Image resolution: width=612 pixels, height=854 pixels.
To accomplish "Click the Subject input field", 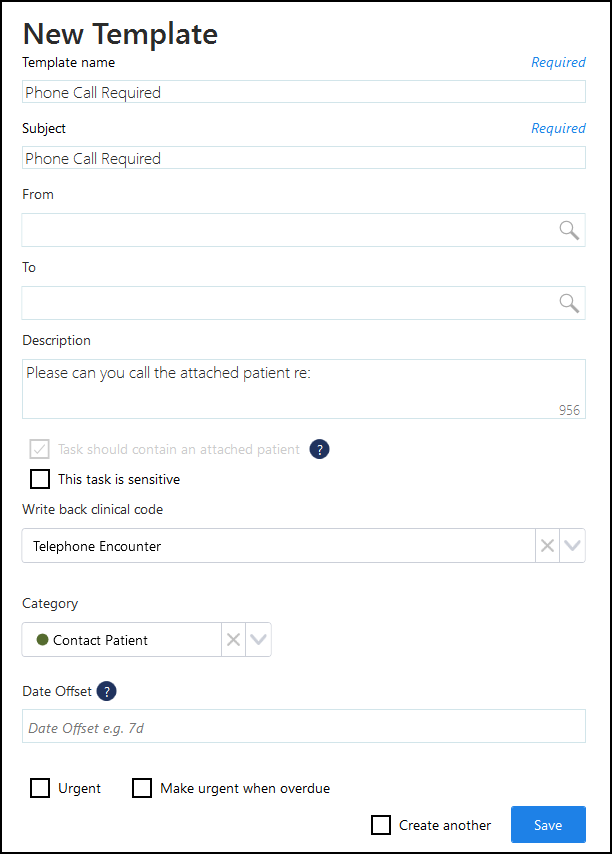I will [x=304, y=158].
